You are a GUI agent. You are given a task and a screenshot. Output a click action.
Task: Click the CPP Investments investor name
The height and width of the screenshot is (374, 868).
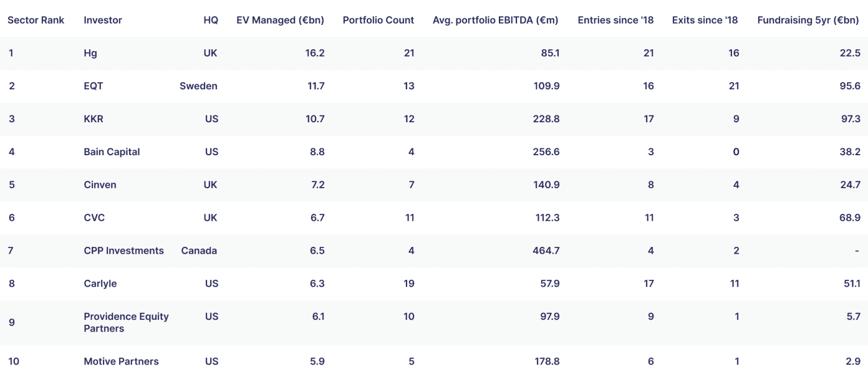tap(123, 251)
